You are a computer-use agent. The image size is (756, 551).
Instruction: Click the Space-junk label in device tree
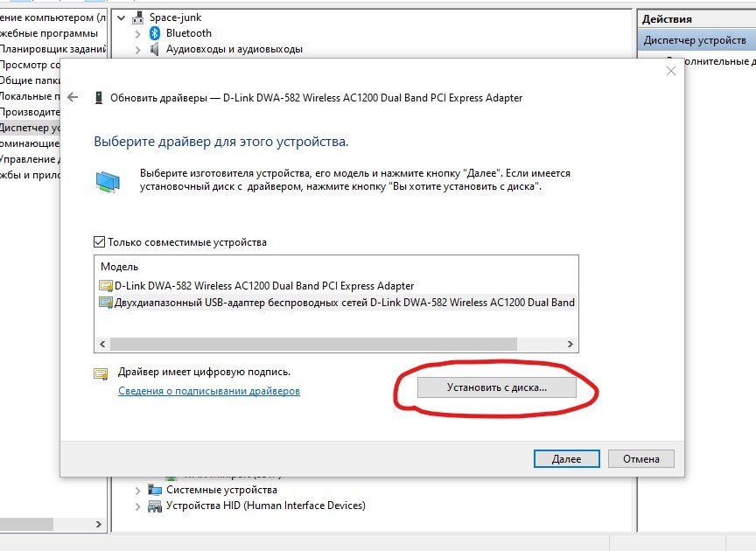(x=176, y=17)
